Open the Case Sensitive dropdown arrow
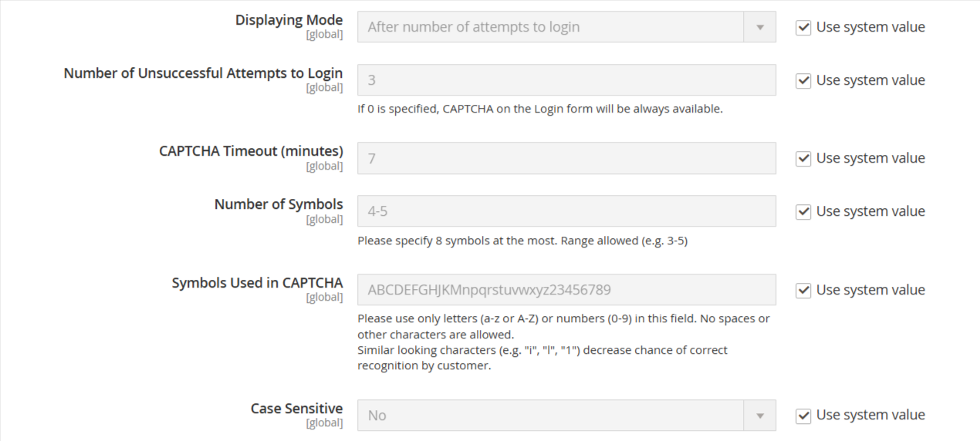Screen dimensions: 980x441 [759, 416]
